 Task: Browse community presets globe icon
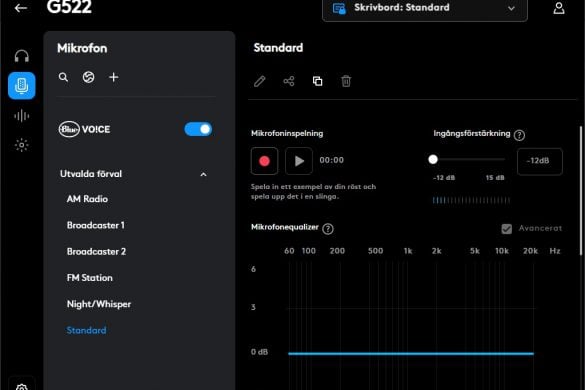(x=88, y=77)
